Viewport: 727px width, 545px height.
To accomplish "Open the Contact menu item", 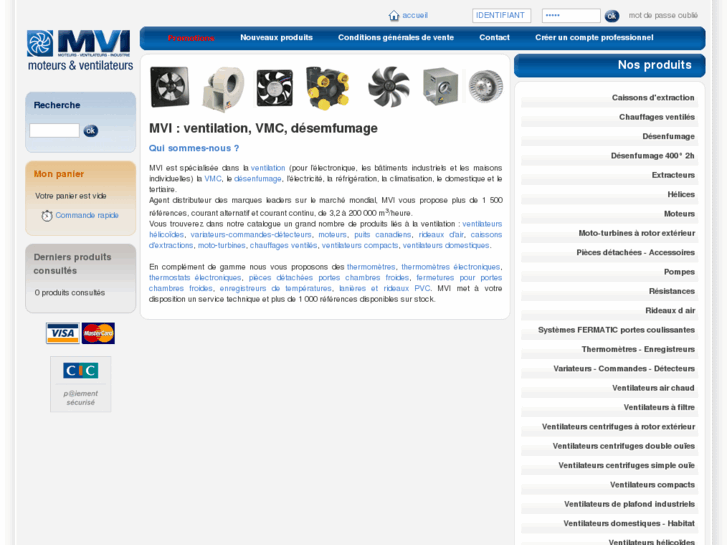I will click(494, 38).
